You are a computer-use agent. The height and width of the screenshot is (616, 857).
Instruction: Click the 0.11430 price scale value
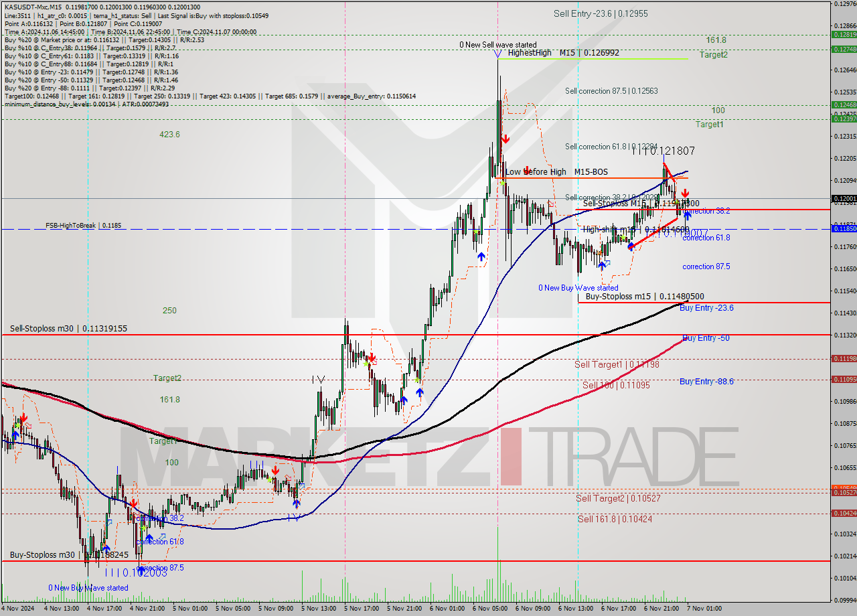844,313
